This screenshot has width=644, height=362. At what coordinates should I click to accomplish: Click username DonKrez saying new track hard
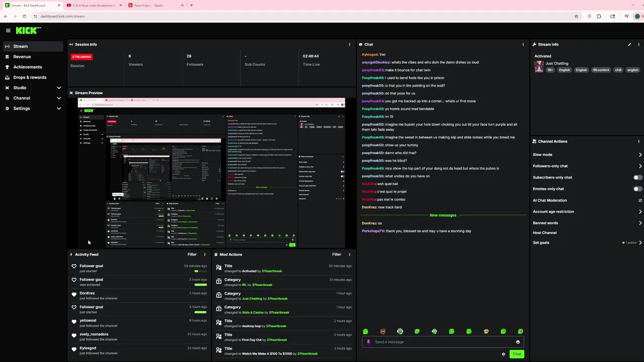tap(369, 207)
